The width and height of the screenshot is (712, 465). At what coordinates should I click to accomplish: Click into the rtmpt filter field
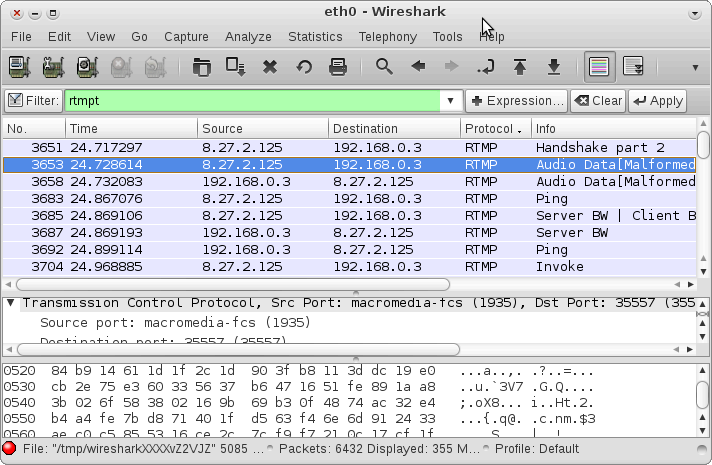(252, 100)
